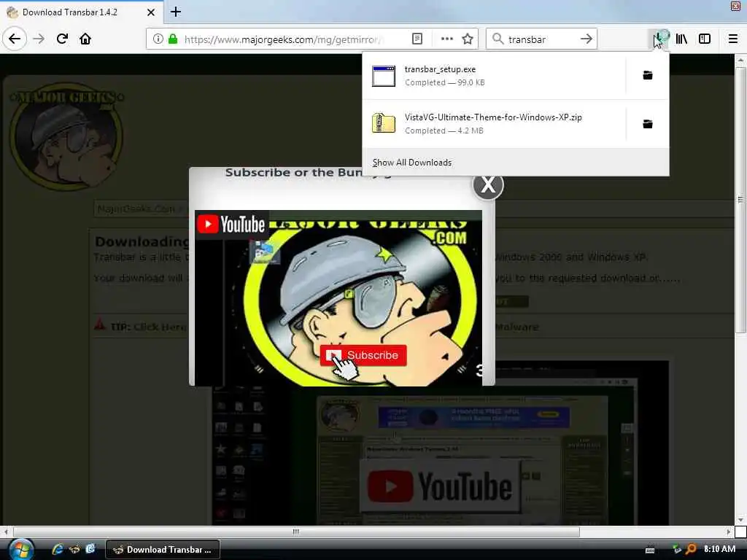Image resolution: width=747 pixels, height=560 pixels.
Task: Open the Windows Start button
Action: click(20, 550)
